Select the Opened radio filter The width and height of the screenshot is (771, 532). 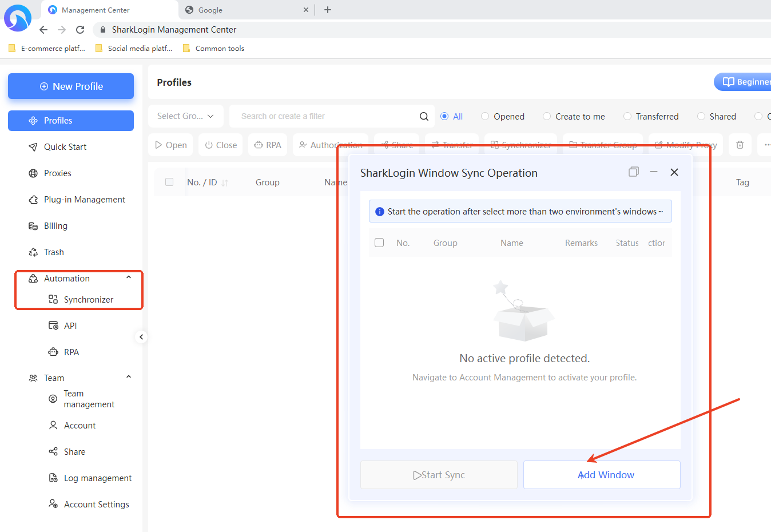pyautogui.click(x=485, y=117)
